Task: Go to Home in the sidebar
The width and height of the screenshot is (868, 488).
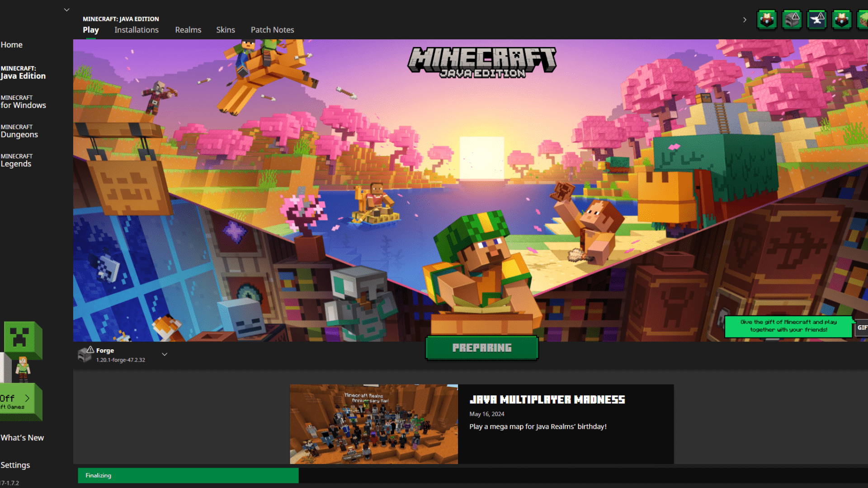Action: click(12, 45)
